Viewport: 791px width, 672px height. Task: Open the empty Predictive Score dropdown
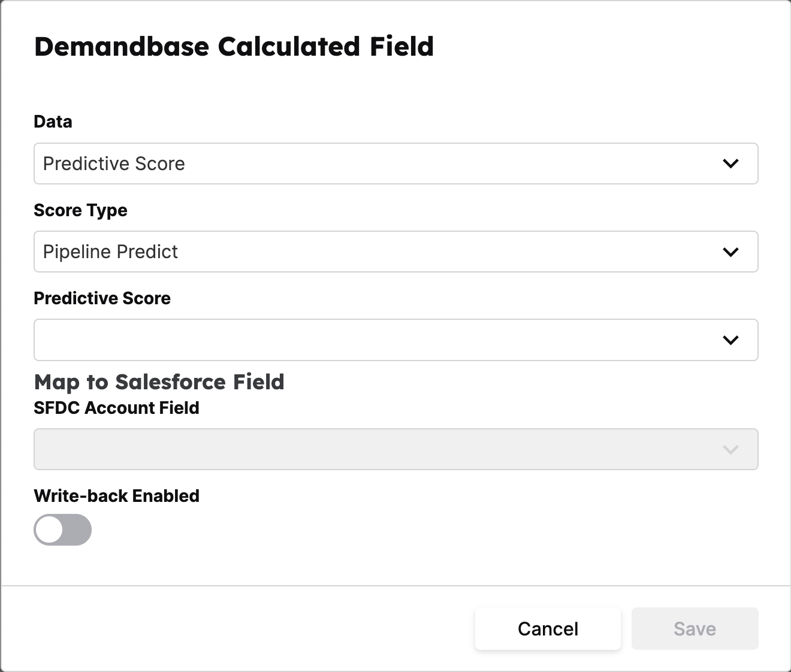(396, 340)
